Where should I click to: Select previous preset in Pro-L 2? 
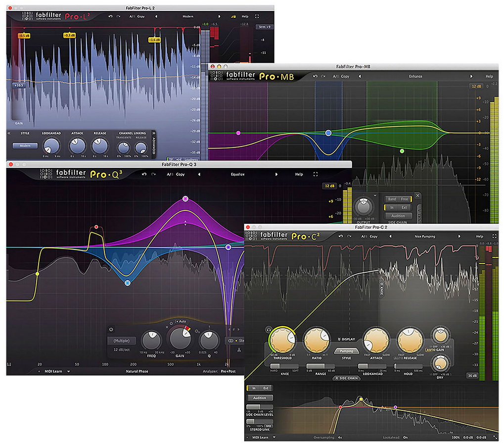click(156, 16)
